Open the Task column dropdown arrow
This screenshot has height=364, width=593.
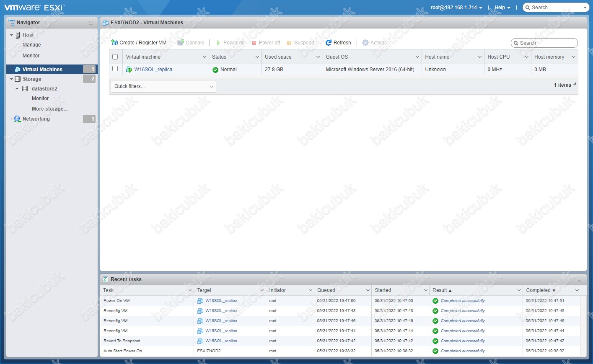(190, 290)
